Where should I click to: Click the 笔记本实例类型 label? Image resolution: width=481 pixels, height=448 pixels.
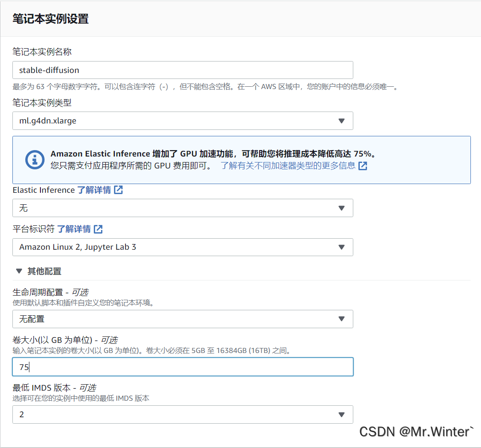(42, 103)
